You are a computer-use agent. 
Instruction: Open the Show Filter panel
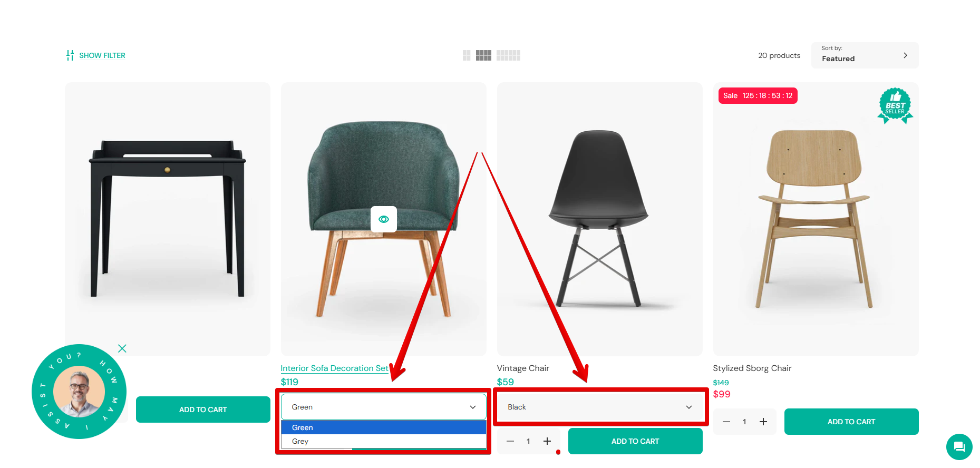pyautogui.click(x=95, y=55)
